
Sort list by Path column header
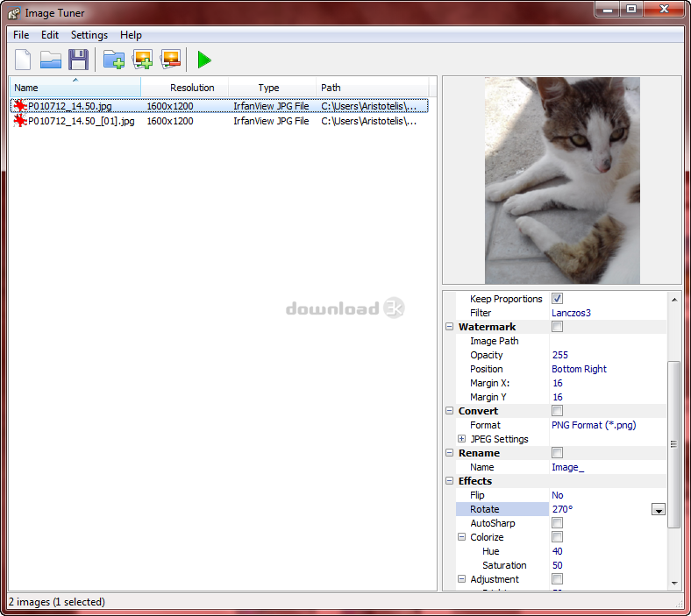(373, 87)
